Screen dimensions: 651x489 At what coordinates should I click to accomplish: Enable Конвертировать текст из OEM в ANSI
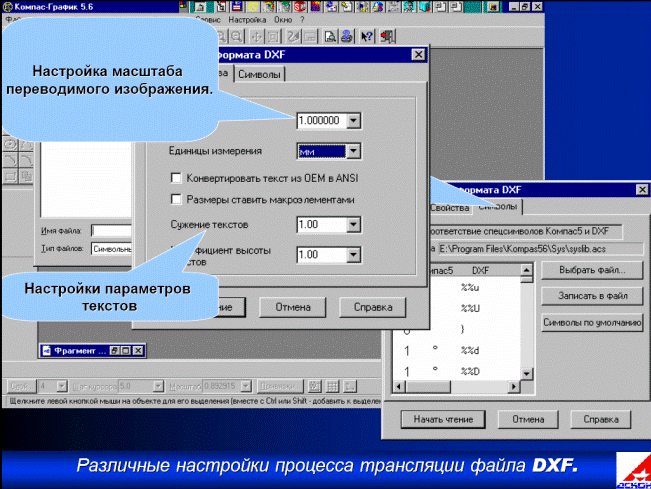pos(176,178)
